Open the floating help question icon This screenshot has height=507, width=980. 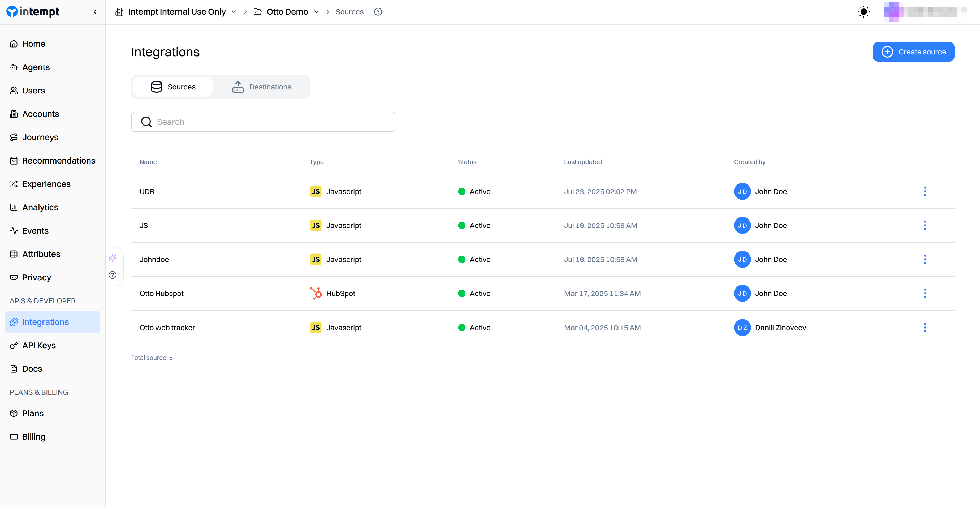pos(113,275)
